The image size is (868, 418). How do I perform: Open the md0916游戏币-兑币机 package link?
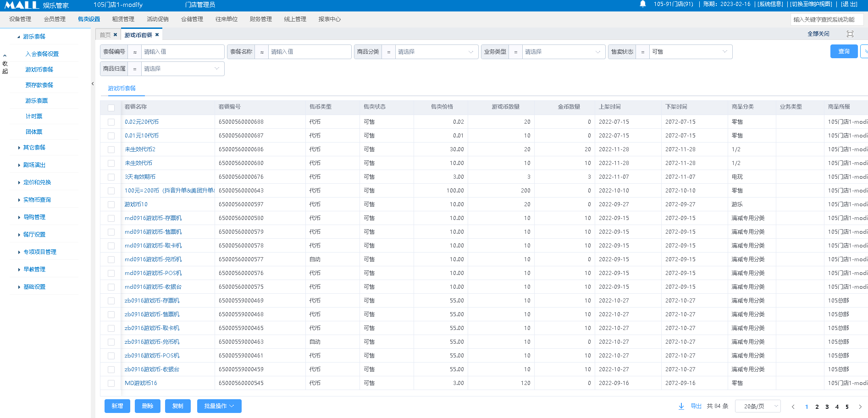tap(153, 259)
